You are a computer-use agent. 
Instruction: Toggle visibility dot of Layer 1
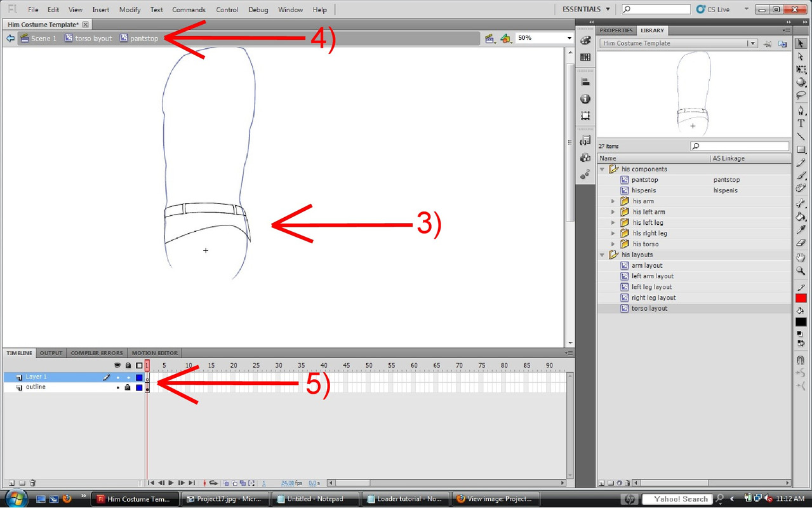117,377
